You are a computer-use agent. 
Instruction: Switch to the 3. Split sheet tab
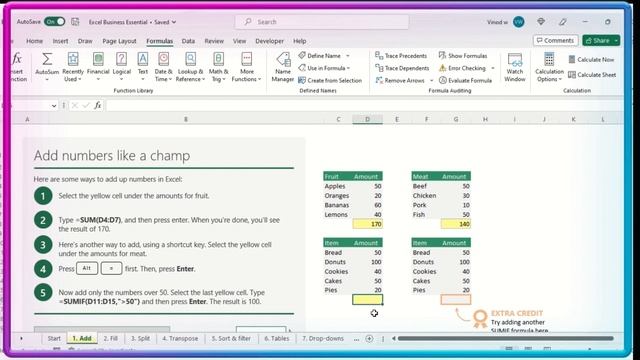tap(140, 338)
